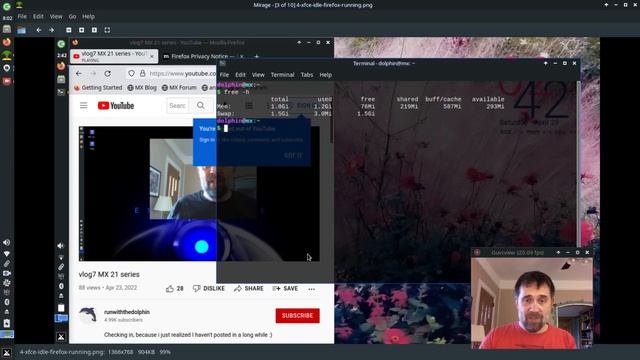Select the Firefox Privacy Notice tab
This screenshot has width=640, height=360.
click(203, 56)
